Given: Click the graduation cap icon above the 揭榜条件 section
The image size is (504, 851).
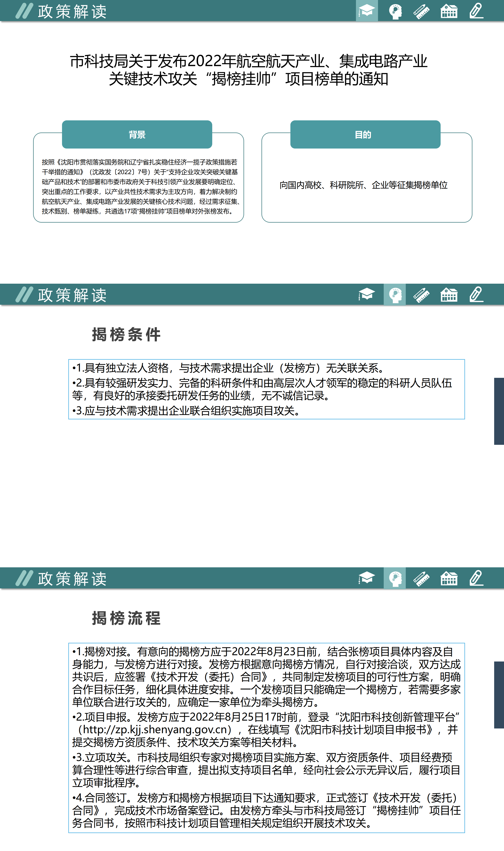Looking at the screenshot, I should (366, 294).
